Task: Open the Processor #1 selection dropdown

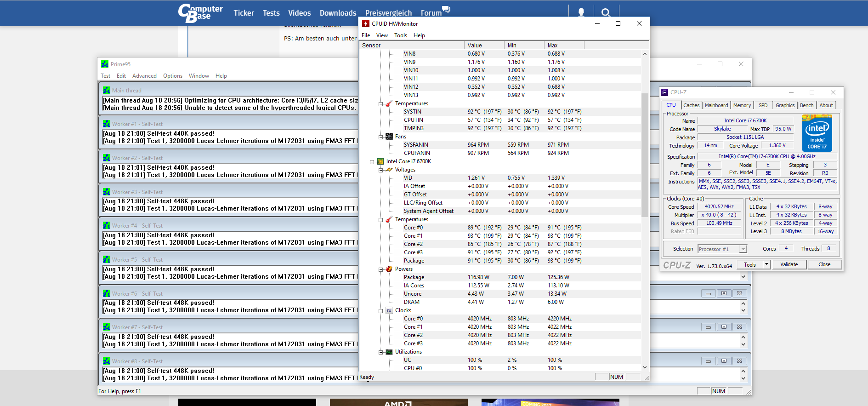Action: [743, 249]
